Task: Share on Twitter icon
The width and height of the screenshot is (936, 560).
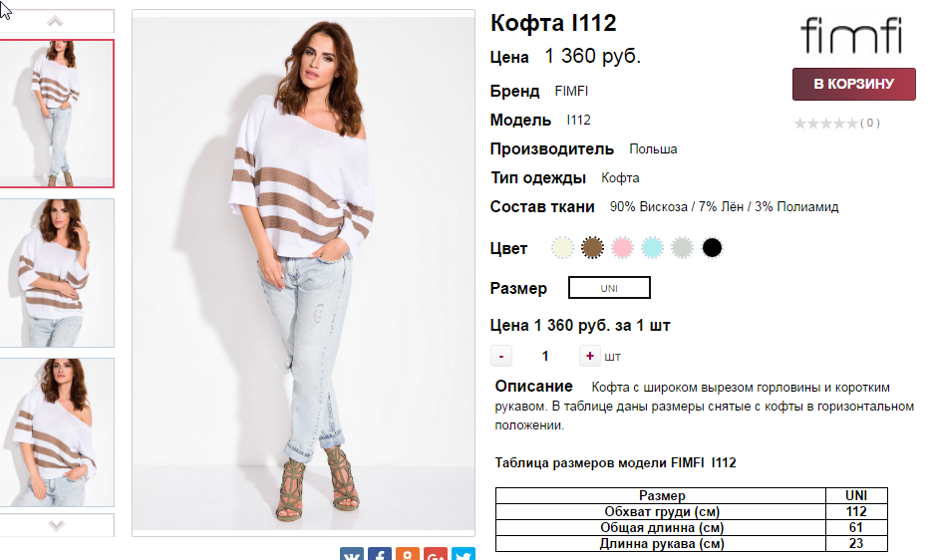Action: pos(464,553)
